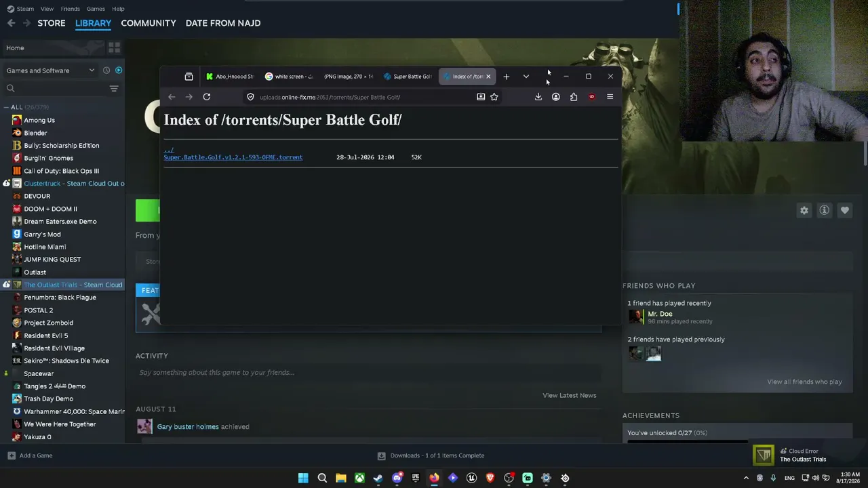
Task: Open Epic Games Launcher from the taskbar
Action: [416, 478]
